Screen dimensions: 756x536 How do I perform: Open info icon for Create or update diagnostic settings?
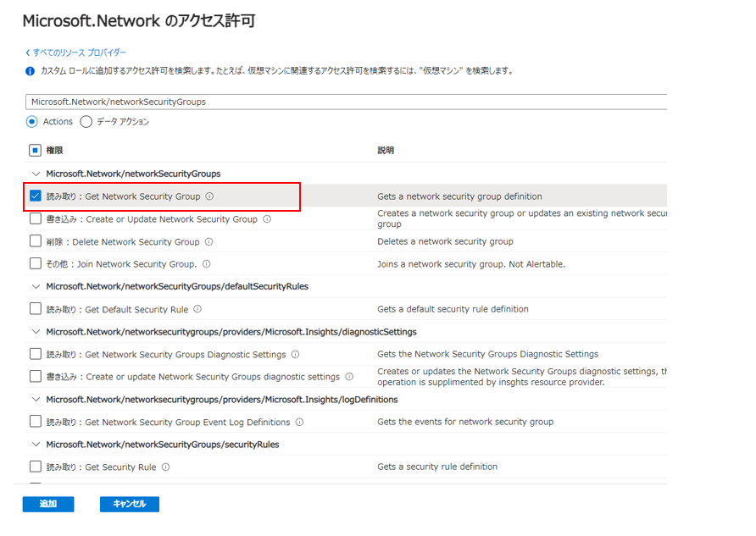point(349,376)
